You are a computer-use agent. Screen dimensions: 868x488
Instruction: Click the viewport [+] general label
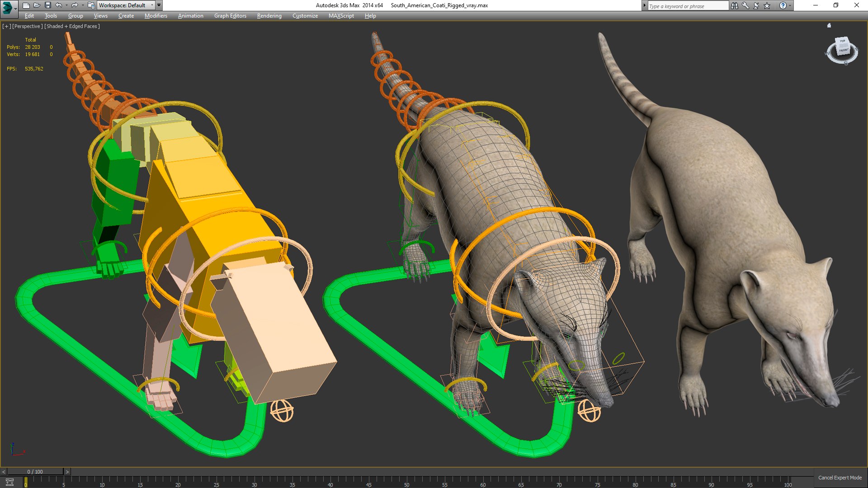6,26
